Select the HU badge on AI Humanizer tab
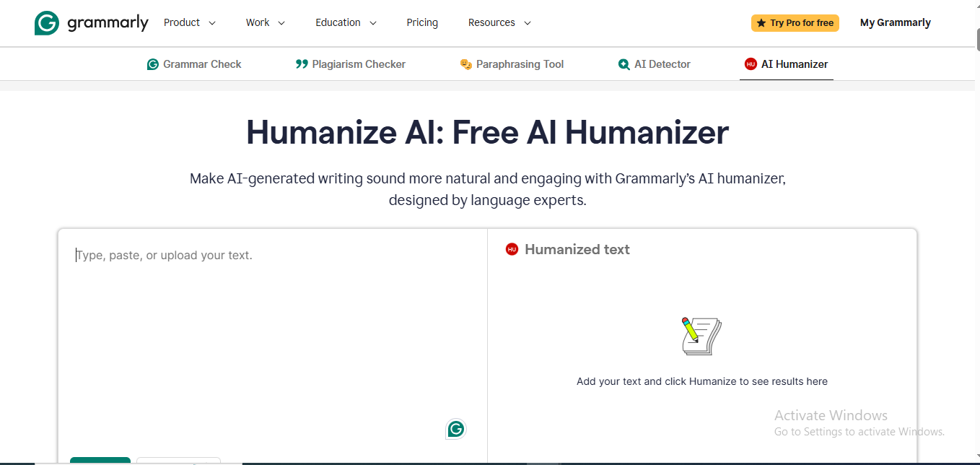The height and width of the screenshot is (465, 980). (x=751, y=64)
